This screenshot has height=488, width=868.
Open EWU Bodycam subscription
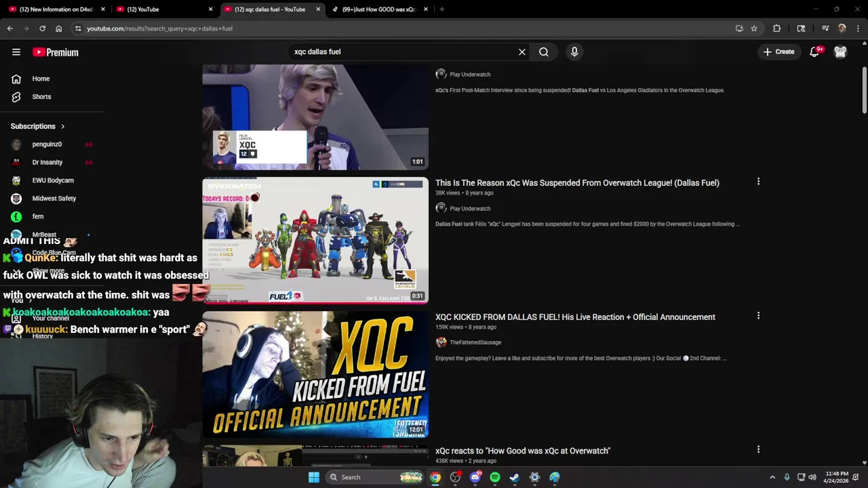click(x=53, y=180)
